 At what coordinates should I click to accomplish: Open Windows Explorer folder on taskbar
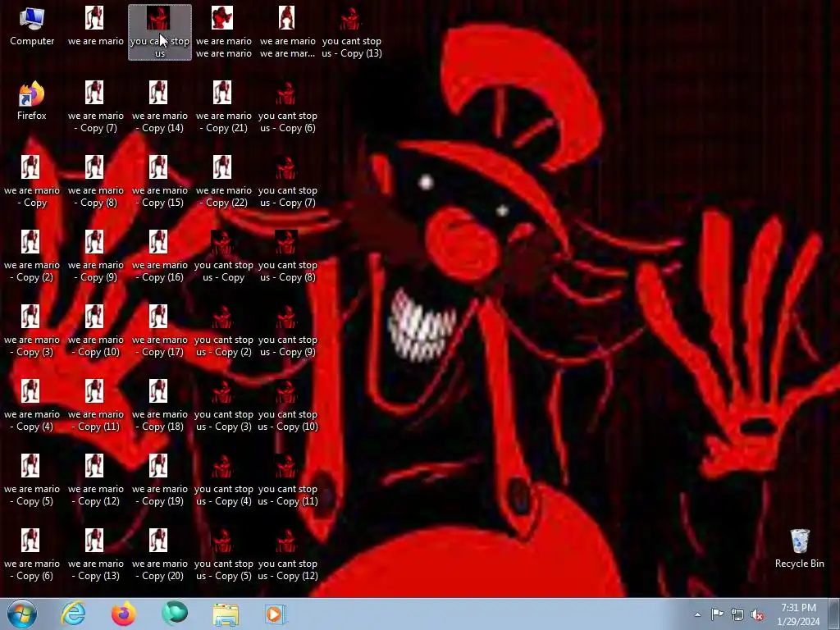coord(226,614)
